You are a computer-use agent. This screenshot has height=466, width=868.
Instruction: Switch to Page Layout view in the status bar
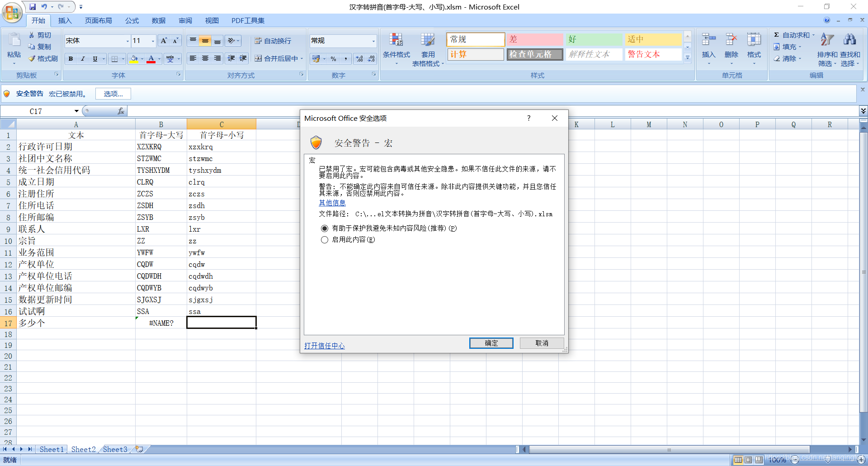click(748, 460)
